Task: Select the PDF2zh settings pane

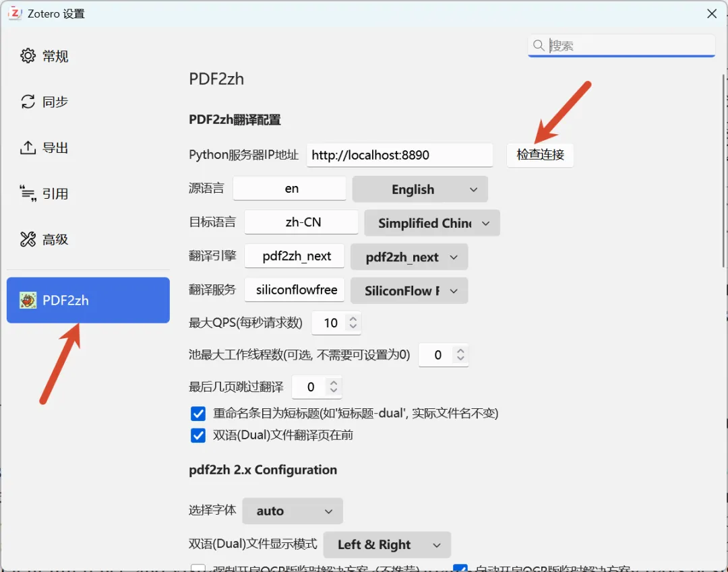Action: (x=88, y=300)
